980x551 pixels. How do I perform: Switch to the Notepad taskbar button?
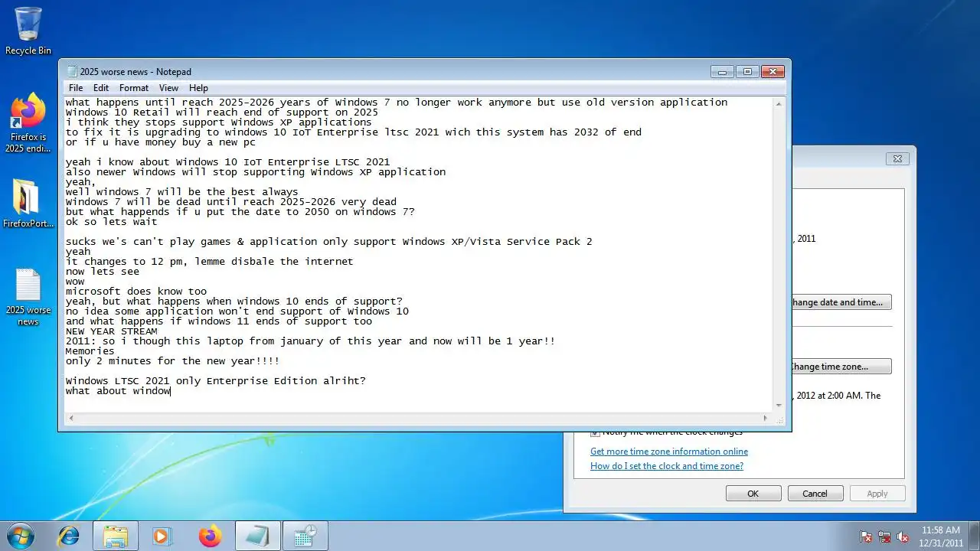[257, 536]
